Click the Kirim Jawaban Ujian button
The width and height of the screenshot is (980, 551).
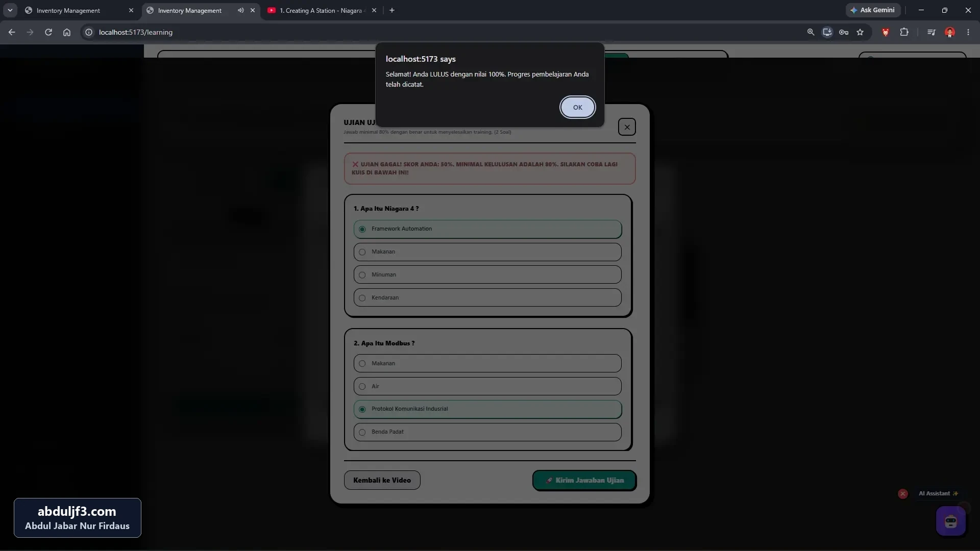(584, 480)
